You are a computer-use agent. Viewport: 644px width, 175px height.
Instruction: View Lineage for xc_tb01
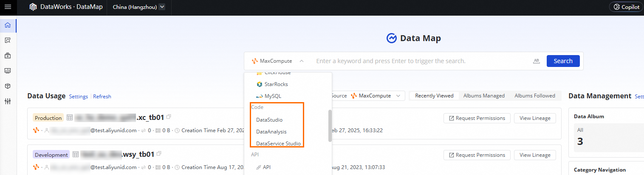[535, 118]
